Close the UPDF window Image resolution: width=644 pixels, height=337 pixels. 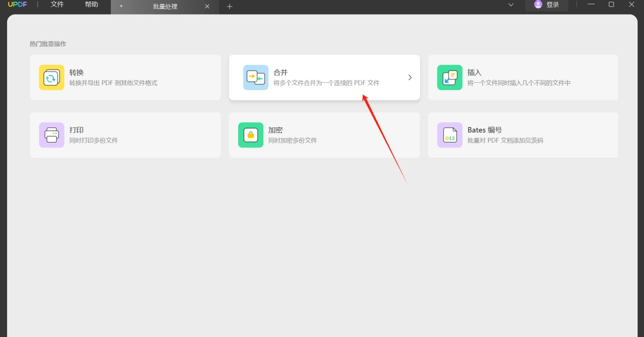pos(632,4)
